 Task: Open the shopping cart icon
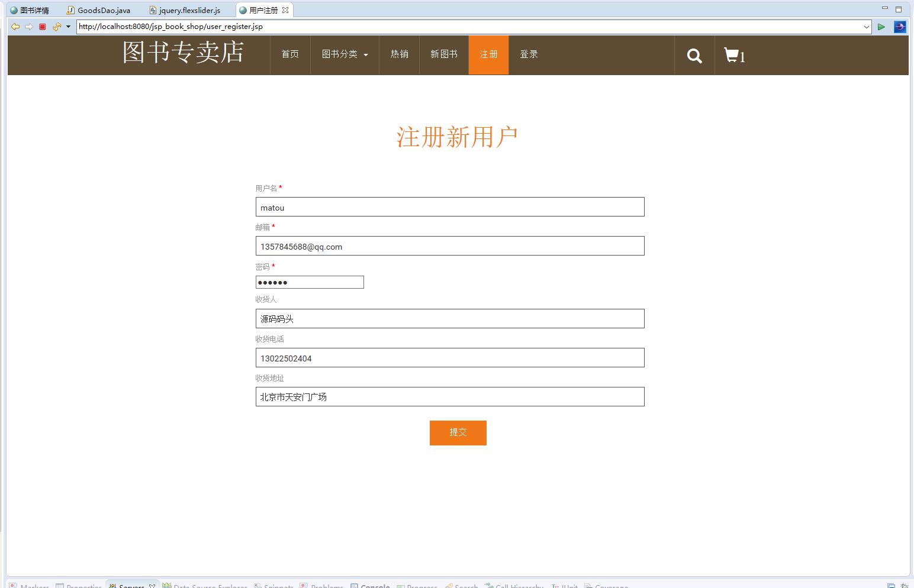(x=732, y=56)
